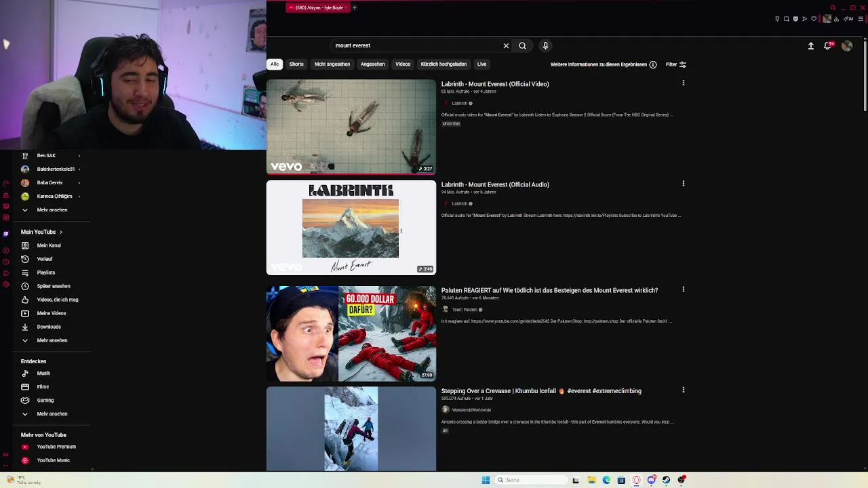Select the Live filter chip
868x488 pixels.
pyautogui.click(x=481, y=64)
